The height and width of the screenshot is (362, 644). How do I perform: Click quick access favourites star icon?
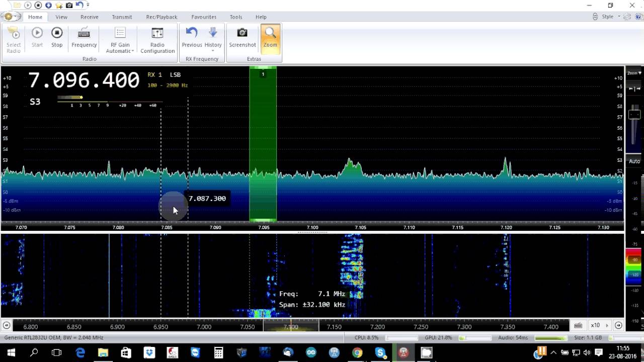click(x=59, y=5)
